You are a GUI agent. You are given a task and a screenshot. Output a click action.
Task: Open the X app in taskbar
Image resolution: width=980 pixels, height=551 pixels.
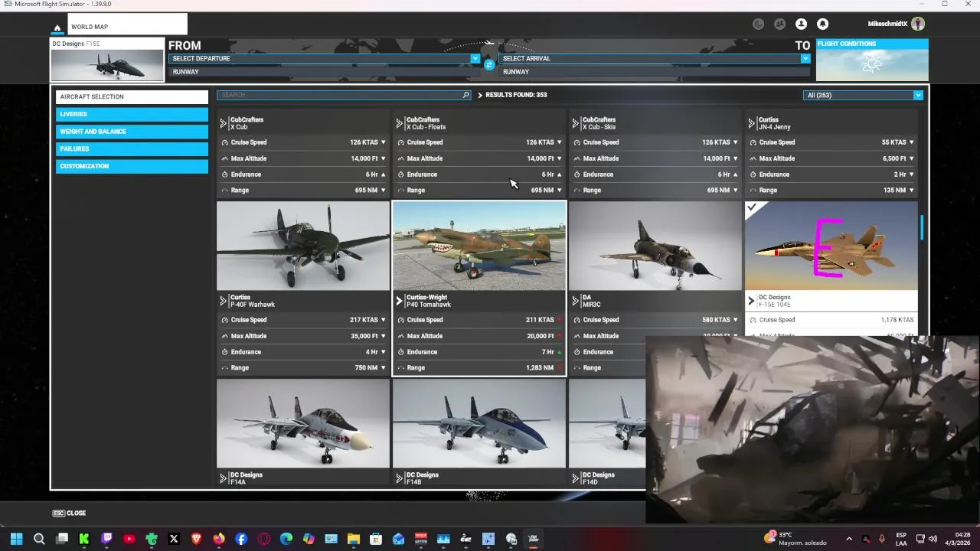[174, 539]
